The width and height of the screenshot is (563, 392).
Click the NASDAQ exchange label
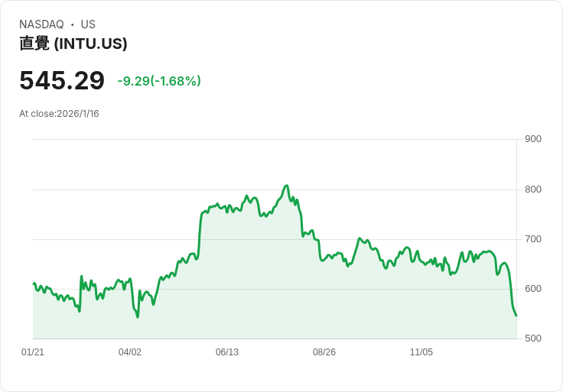pyautogui.click(x=41, y=24)
